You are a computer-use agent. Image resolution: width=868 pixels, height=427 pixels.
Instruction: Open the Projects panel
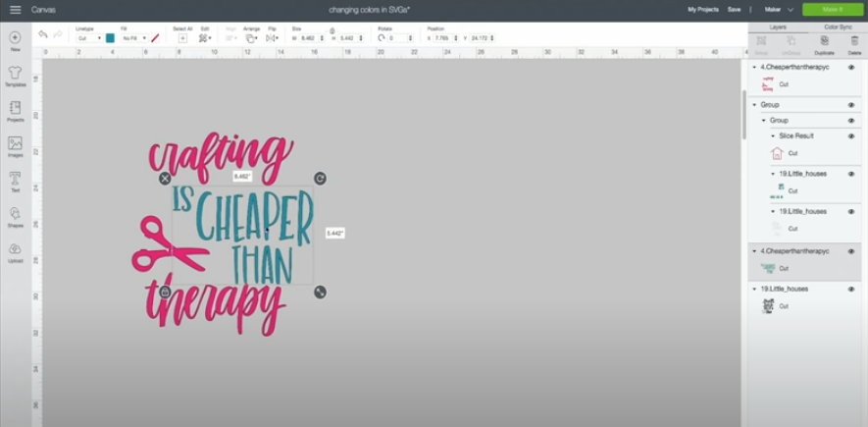pos(15,111)
